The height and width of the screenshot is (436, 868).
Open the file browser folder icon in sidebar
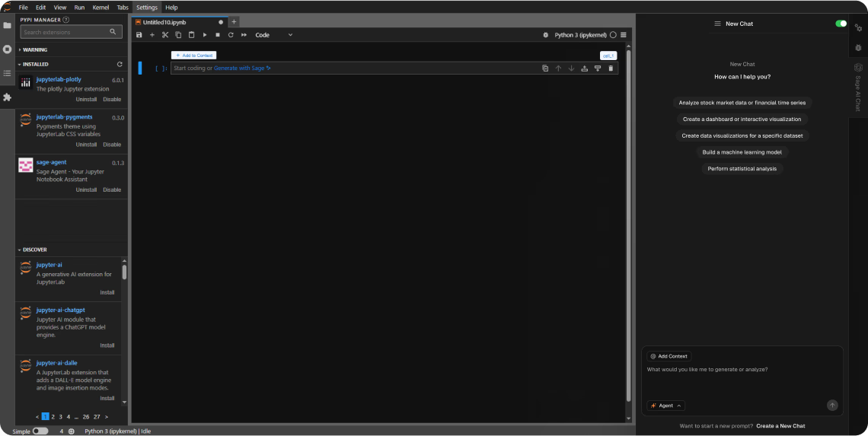click(x=8, y=25)
